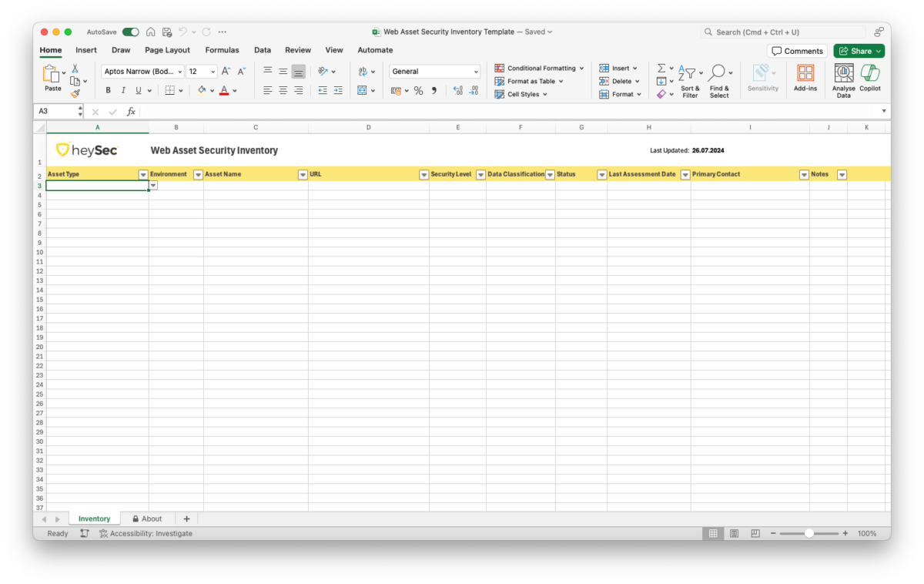Open the Number Format combo box
The width and height of the screenshot is (924, 584).
point(434,70)
